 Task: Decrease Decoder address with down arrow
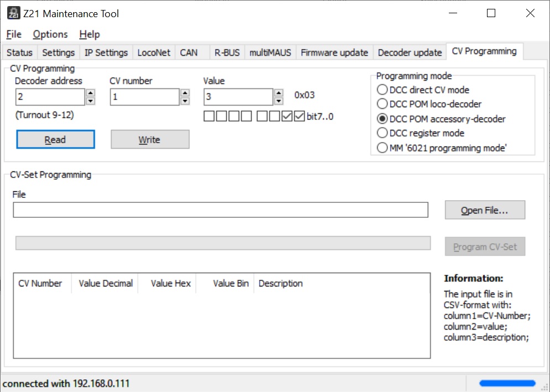point(91,101)
